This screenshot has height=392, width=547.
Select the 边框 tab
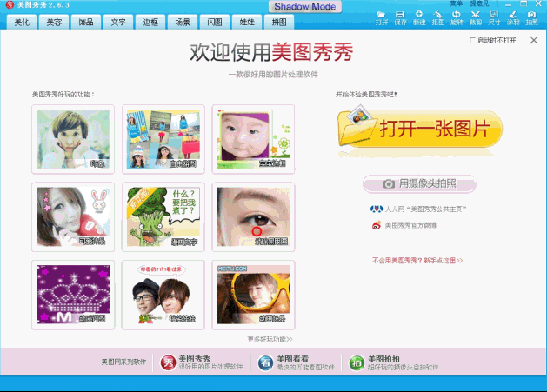point(150,22)
